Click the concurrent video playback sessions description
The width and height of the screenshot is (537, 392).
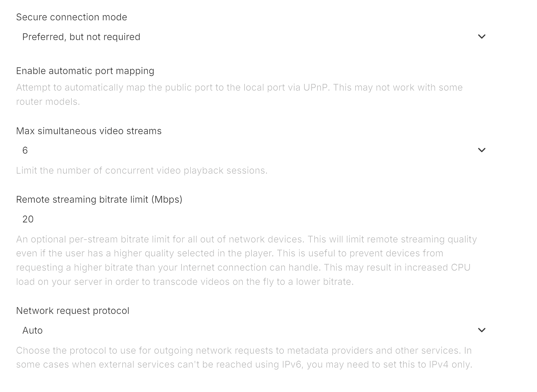click(x=142, y=170)
